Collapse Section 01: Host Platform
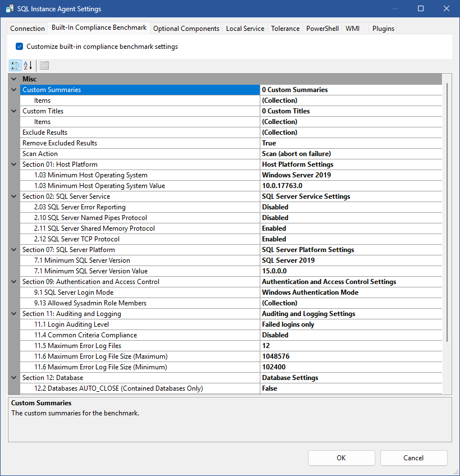This screenshot has width=460, height=476. coord(14,164)
